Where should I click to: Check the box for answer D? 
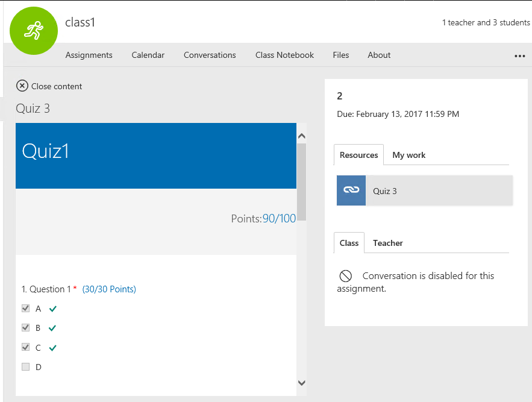click(25, 366)
